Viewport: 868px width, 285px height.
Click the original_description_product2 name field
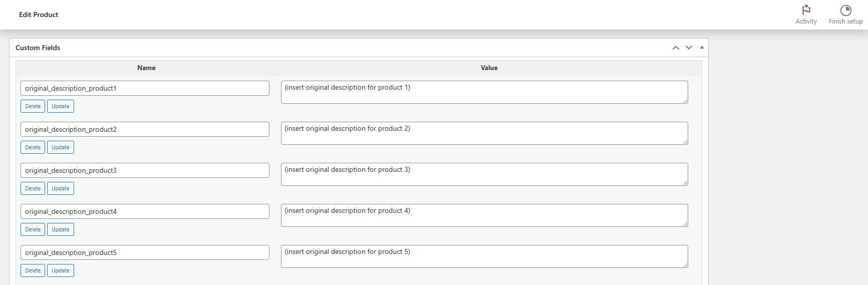(x=145, y=129)
